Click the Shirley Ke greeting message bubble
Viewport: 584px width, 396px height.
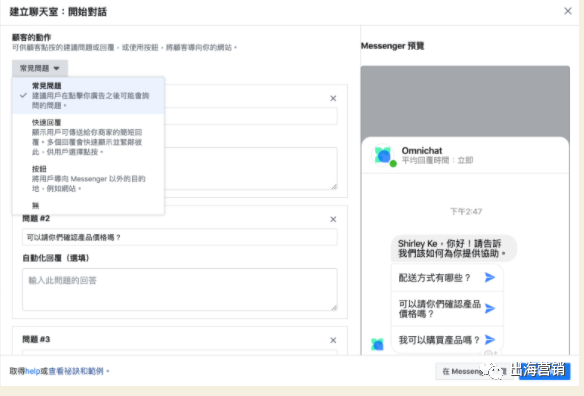[453, 248]
